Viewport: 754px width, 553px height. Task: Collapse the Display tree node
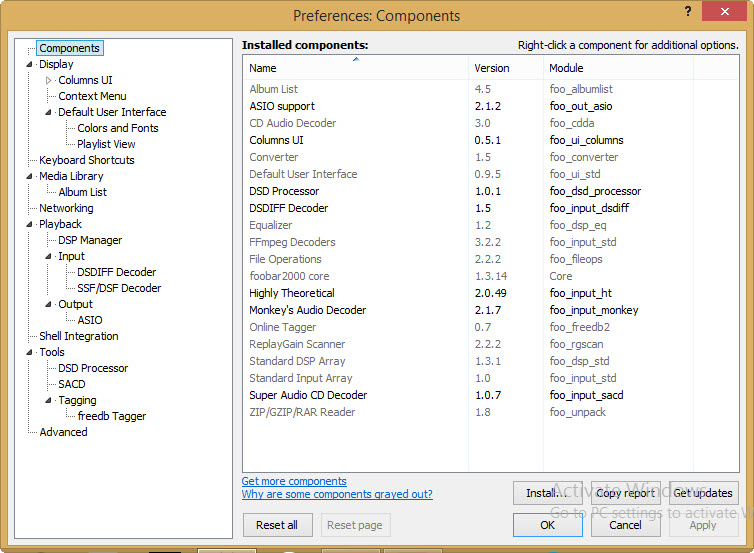tap(29, 64)
